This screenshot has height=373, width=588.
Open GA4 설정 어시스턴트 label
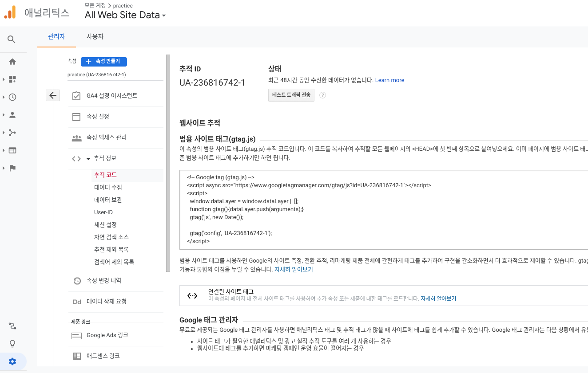click(112, 96)
